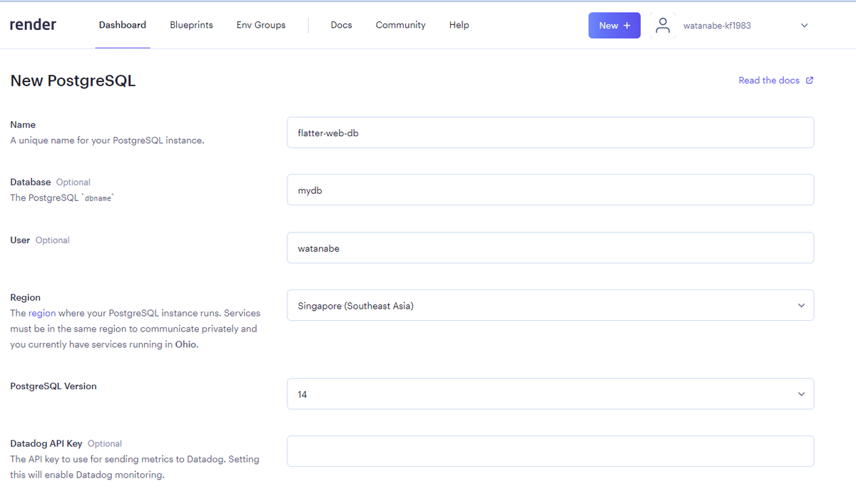Screen dimensions: 856x504
Task: Click the render logo
Action: coord(33,25)
